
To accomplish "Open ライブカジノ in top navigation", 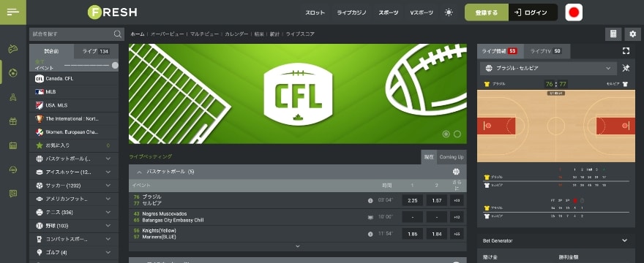I will click(x=351, y=12).
